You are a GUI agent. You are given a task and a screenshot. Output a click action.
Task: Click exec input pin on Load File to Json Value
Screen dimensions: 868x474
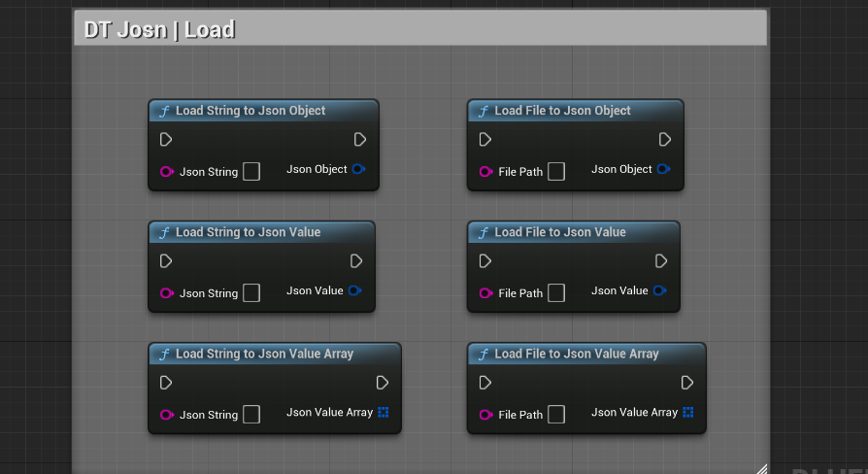(x=485, y=261)
